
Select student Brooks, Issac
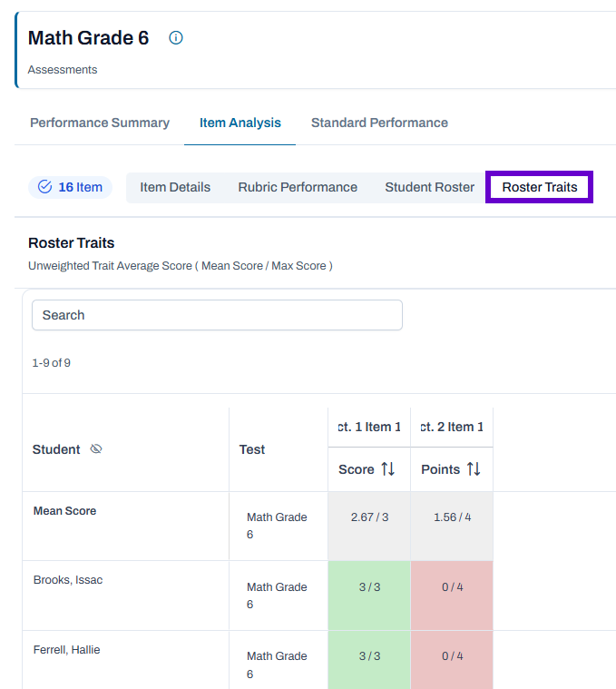[x=68, y=580]
